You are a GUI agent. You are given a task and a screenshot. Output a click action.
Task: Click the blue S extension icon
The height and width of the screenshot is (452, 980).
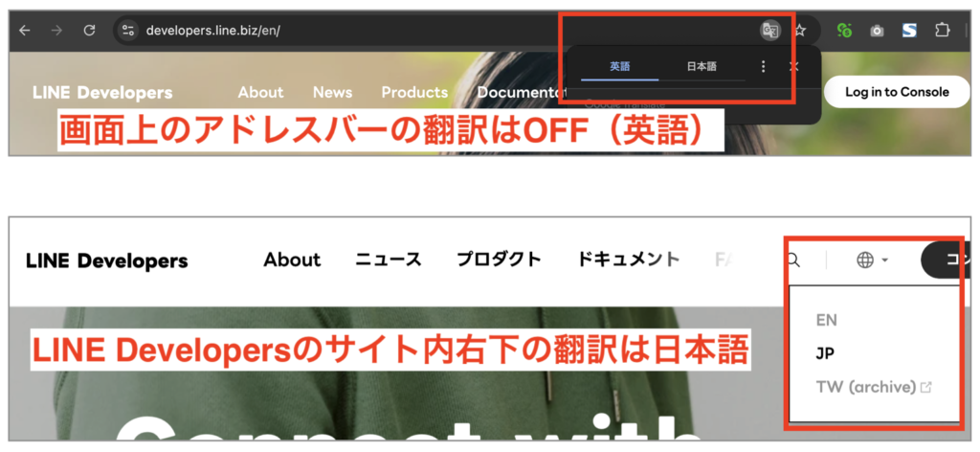point(909,31)
